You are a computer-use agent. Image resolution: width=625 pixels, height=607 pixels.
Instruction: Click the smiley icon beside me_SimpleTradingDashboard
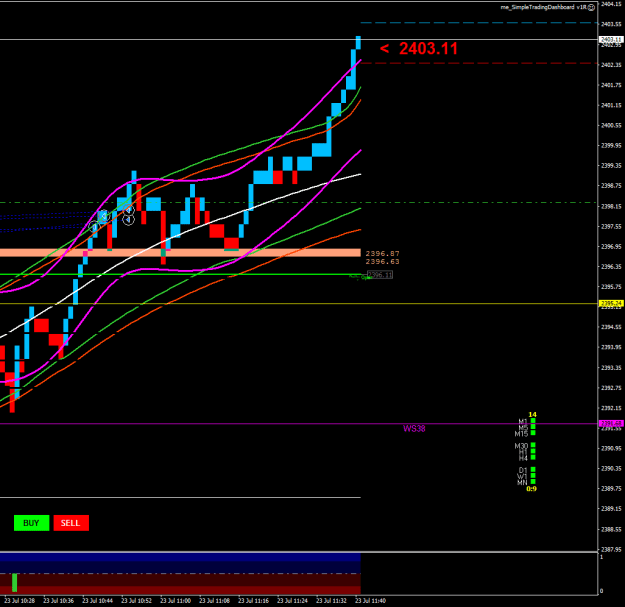(x=592, y=7)
